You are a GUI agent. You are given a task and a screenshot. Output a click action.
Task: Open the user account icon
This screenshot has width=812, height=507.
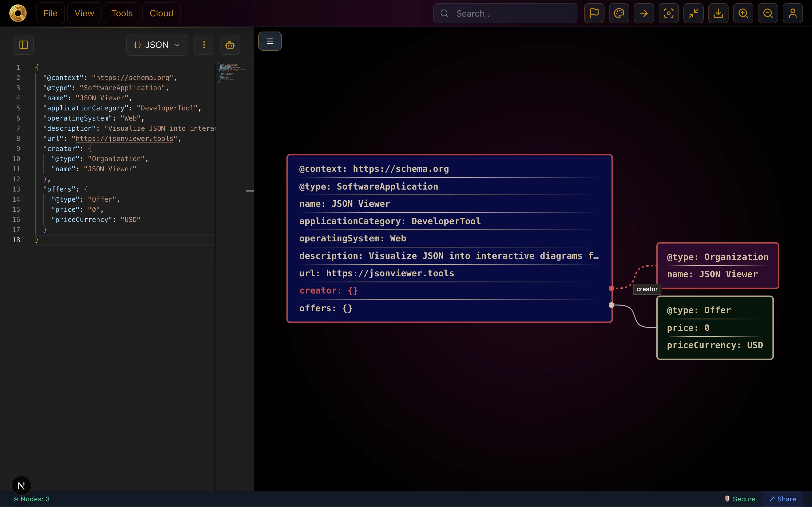[x=793, y=14]
